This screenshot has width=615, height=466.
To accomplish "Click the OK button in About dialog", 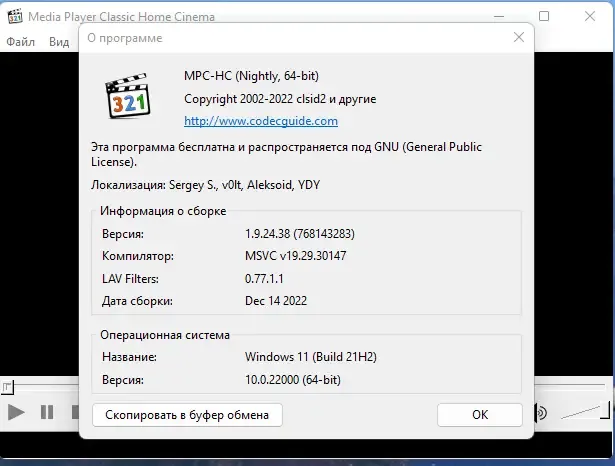I will [480, 415].
